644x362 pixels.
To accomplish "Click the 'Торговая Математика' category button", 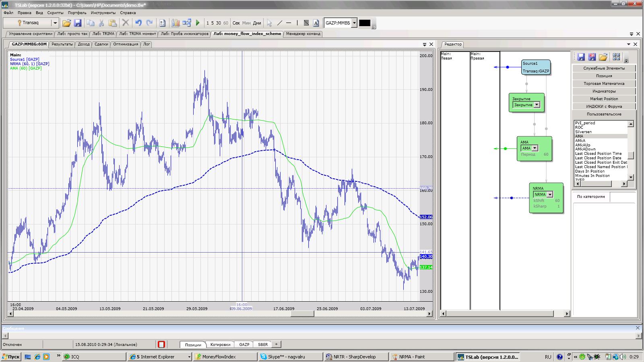I will tap(604, 84).
